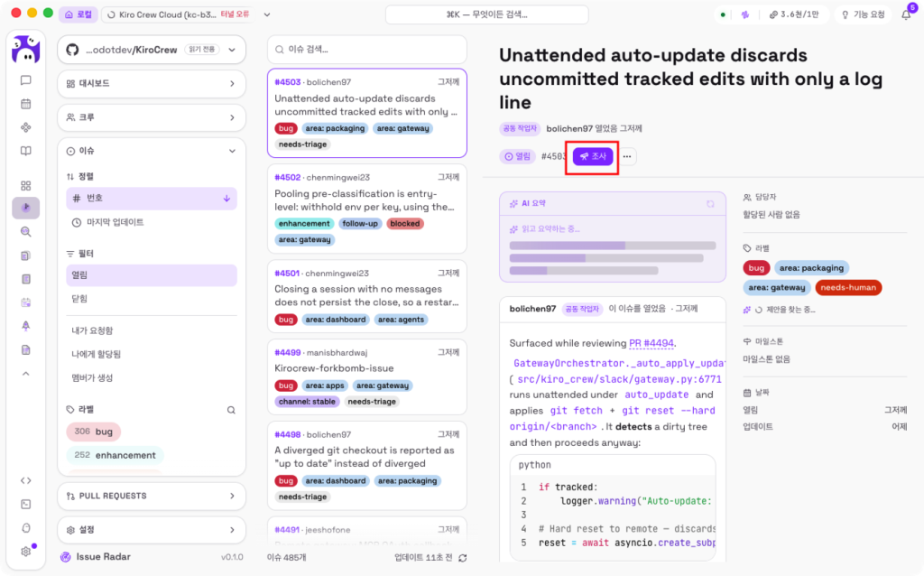Click the KiroCrew ghost logo in sidebar
The height and width of the screenshot is (576, 924).
[26, 49]
